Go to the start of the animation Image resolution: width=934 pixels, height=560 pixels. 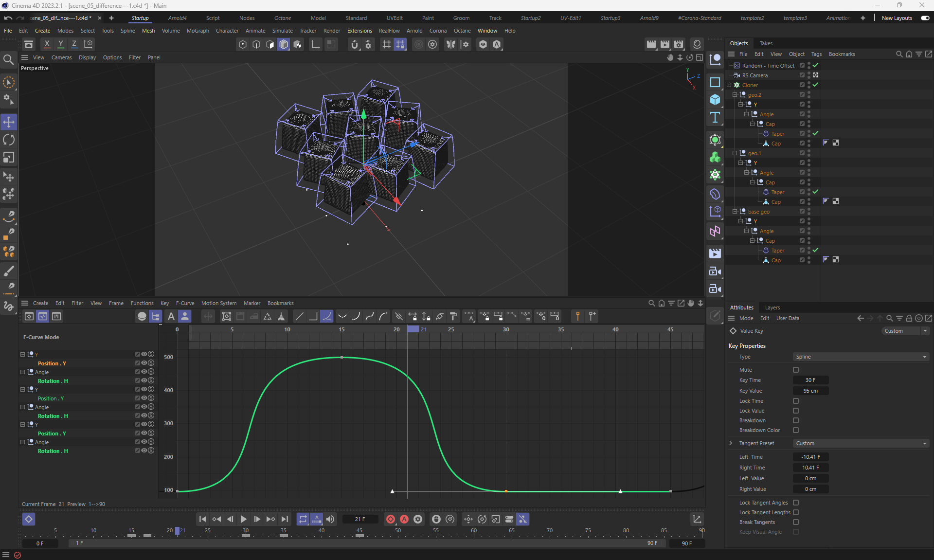(x=203, y=519)
